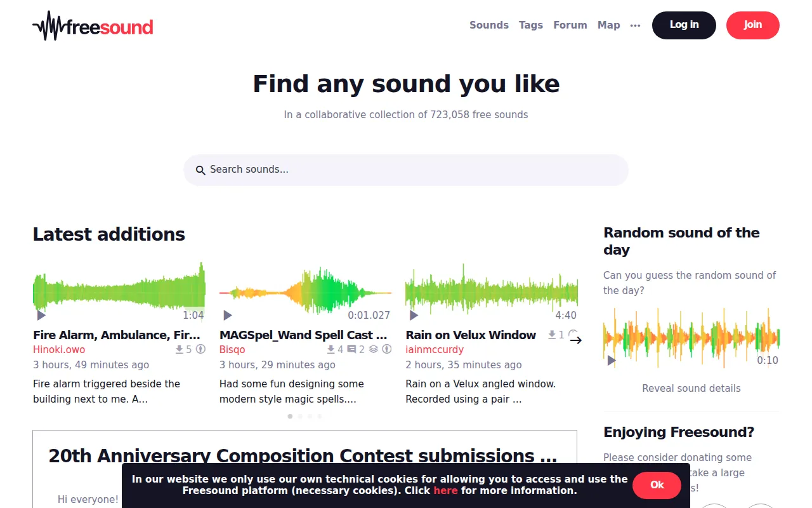Open uploader Hinoki.owo's profile

[x=59, y=350]
